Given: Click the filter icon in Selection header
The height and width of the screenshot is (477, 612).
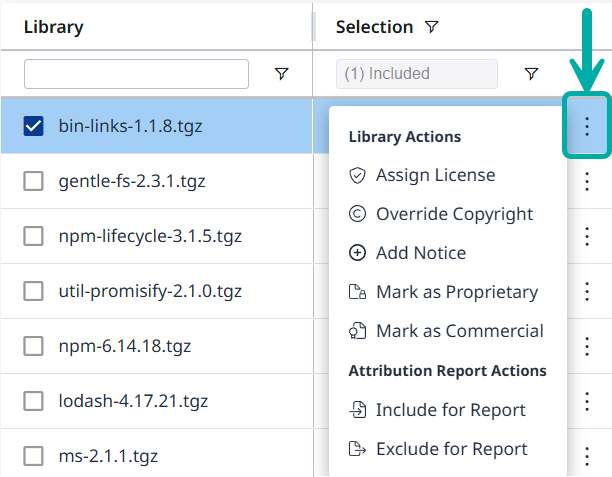Looking at the screenshot, I should point(431,28).
